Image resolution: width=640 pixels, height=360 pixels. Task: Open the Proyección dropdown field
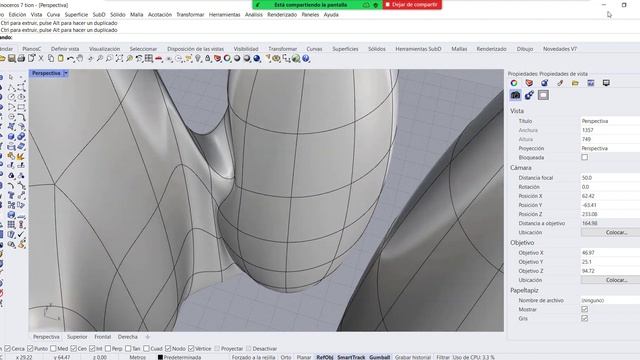(610, 148)
